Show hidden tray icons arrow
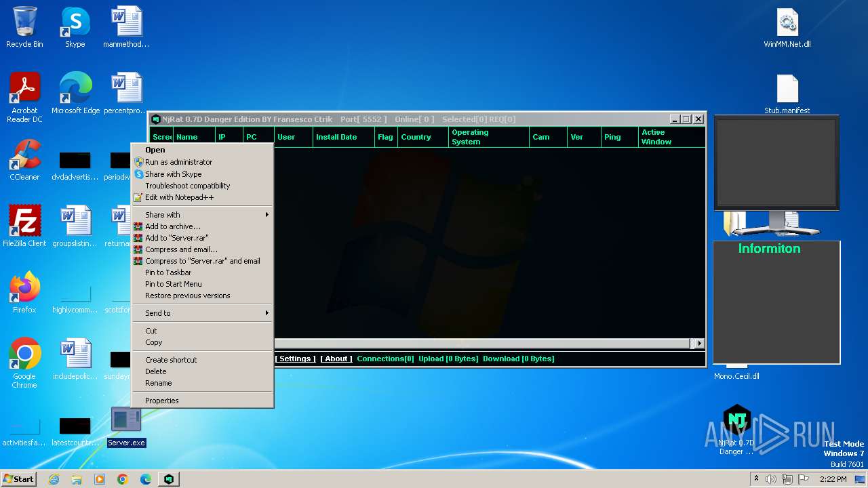This screenshot has height=488, width=868. click(x=756, y=479)
